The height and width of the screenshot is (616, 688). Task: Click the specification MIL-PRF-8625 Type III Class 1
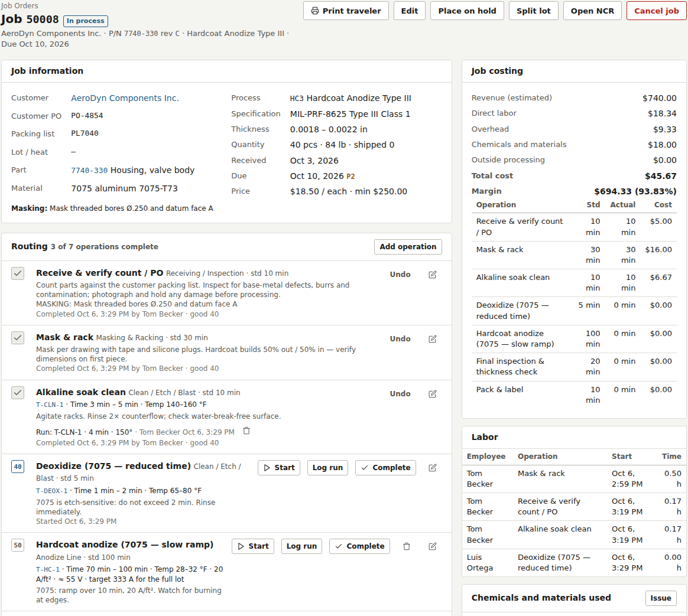click(350, 114)
